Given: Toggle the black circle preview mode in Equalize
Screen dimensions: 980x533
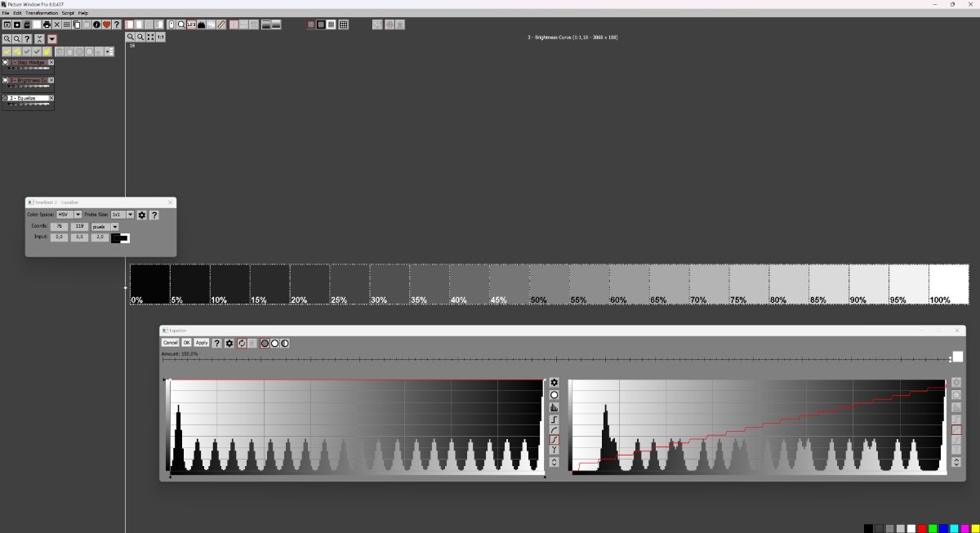Looking at the screenshot, I should point(265,343).
